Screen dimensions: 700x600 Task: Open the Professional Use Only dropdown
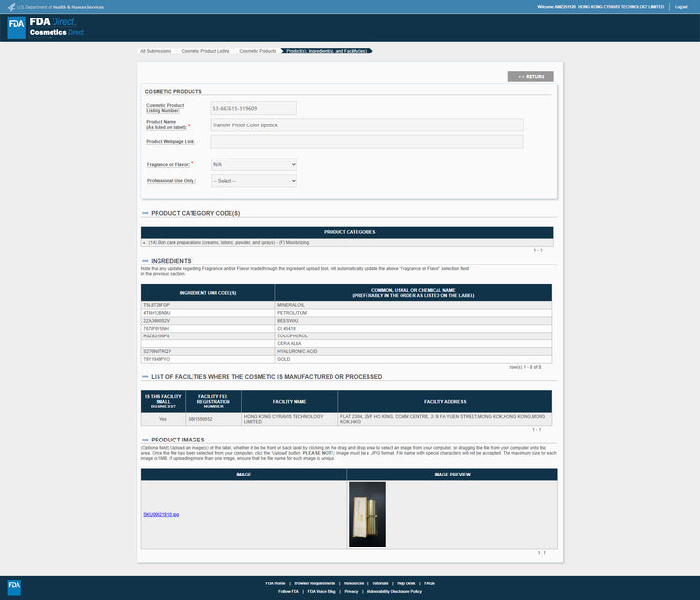(254, 181)
